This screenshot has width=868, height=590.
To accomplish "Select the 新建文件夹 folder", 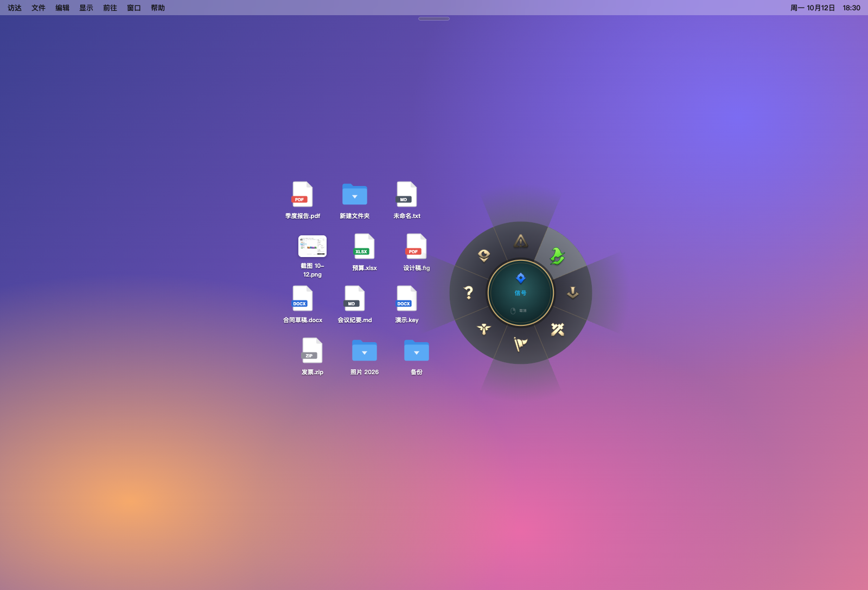I will pyautogui.click(x=355, y=200).
